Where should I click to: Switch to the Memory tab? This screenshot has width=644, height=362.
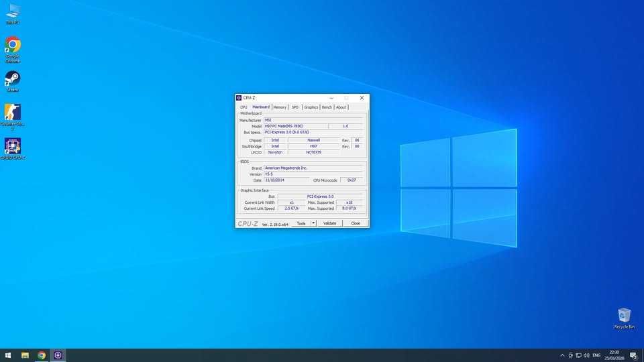[280, 107]
